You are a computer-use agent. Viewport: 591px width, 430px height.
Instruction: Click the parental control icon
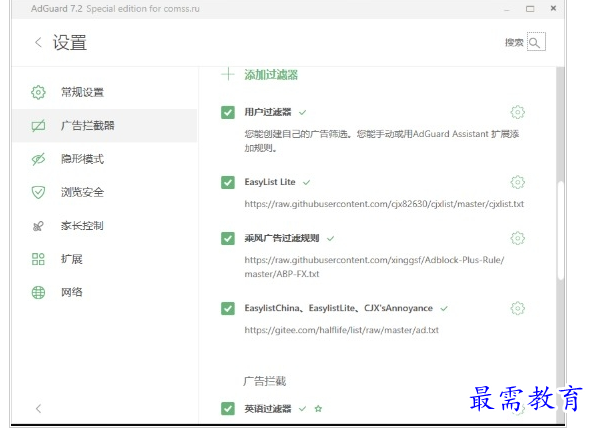pyautogui.click(x=38, y=226)
